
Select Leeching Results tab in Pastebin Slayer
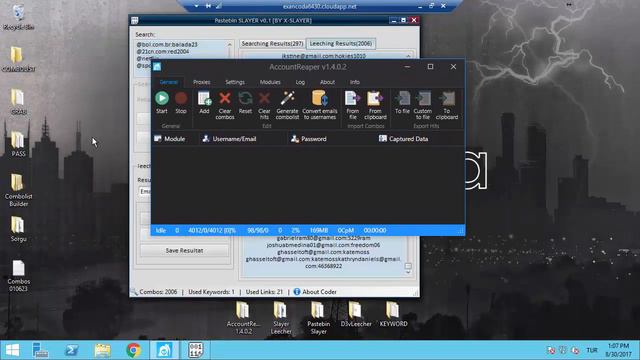pos(341,44)
